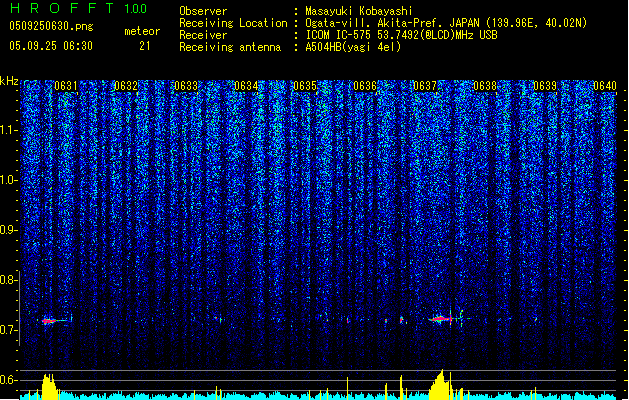The height and width of the screenshot is (400, 629).
Task: Click the ICOM IC-575 receiver text
Action: (402, 35)
